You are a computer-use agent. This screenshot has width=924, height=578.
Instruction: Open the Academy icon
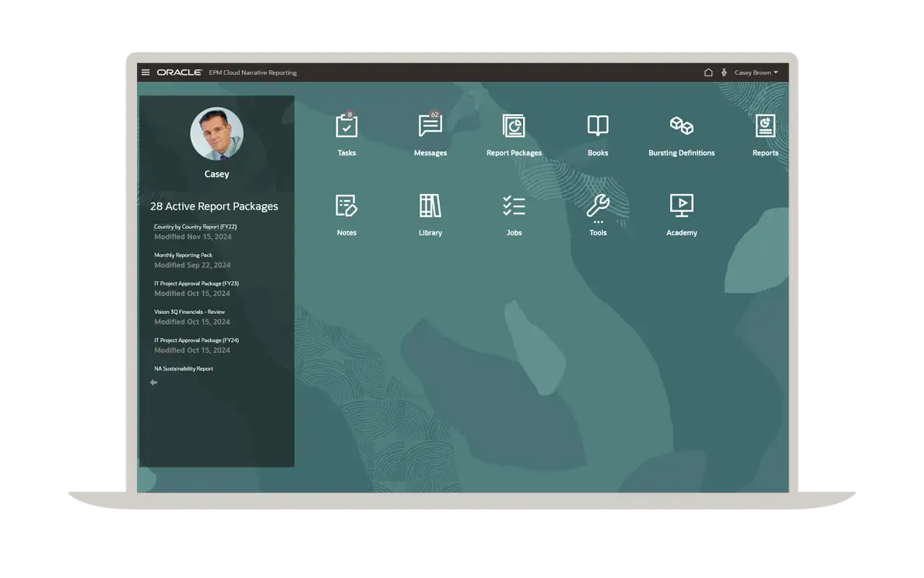pyautogui.click(x=681, y=206)
